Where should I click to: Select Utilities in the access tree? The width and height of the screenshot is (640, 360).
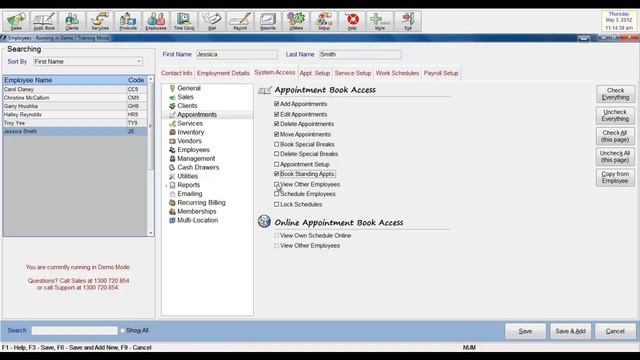187,176
